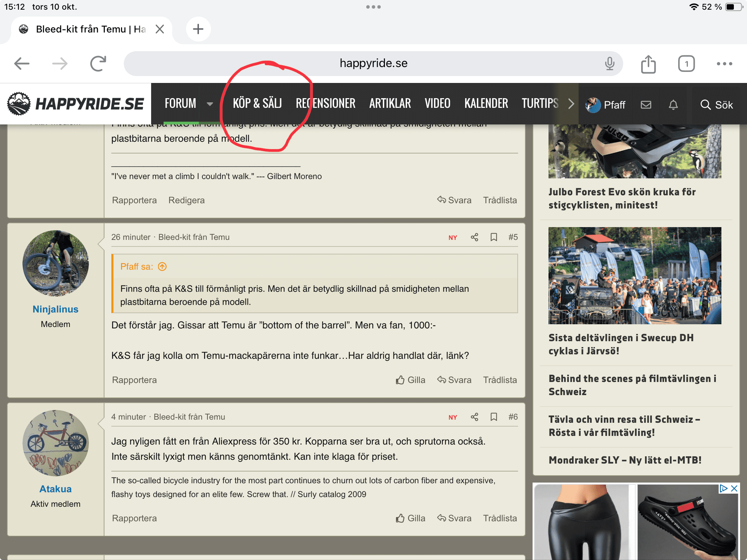Go to the KALENDER section
Viewport: 747px width, 560px height.
[486, 103]
